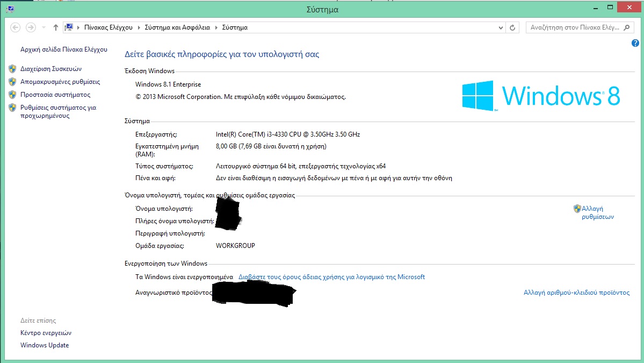The width and height of the screenshot is (644, 363).
Task: Open Ρυθμίσεις συστήματος για προχωρημένους
Action: point(59,111)
